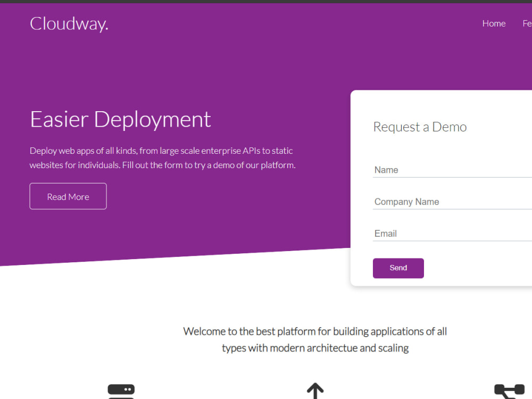Click the Easier Deployment heading
This screenshot has width=532, height=399.
click(x=120, y=120)
